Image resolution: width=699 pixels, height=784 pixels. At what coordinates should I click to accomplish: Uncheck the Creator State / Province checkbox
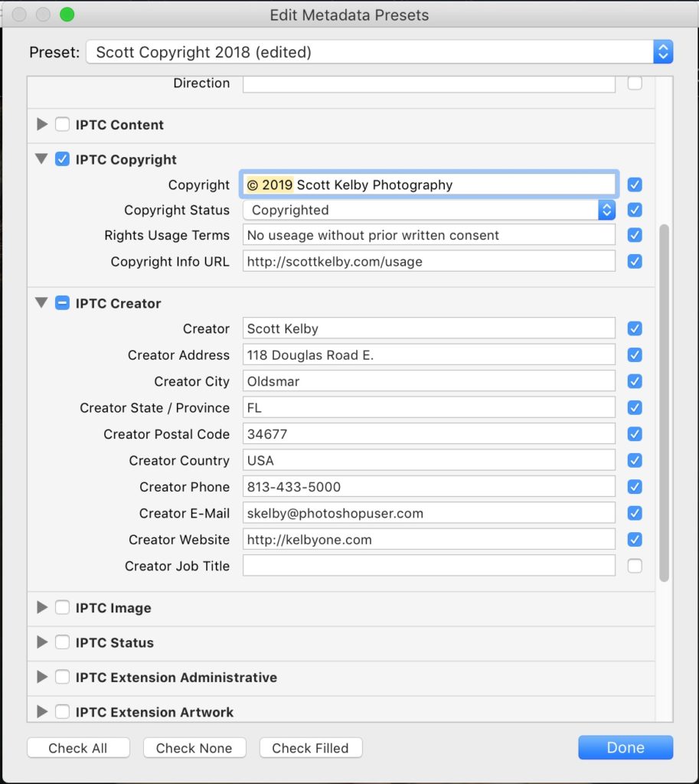pyautogui.click(x=635, y=407)
